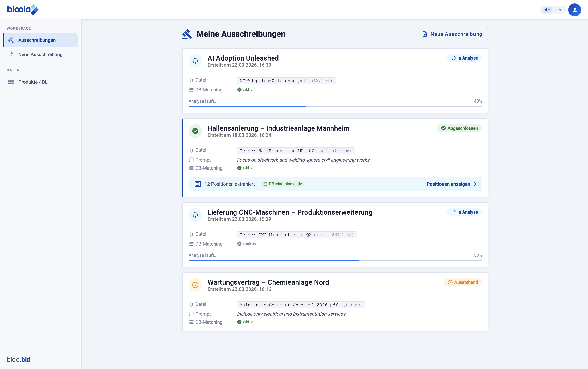Click the gavel icon beside Meine Ausschreibungen
588x369 pixels.
coord(187,34)
